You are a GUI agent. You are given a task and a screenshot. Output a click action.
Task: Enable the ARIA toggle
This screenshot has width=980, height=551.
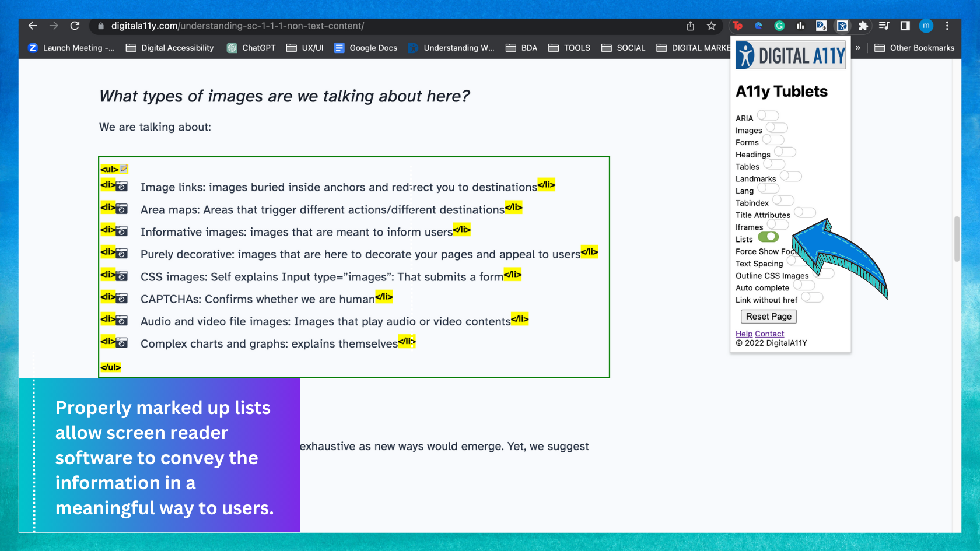[767, 115]
